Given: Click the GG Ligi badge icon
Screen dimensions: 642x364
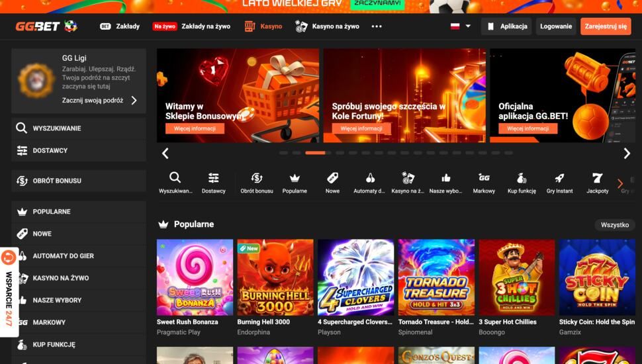Looking at the screenshot, I should click(36, 79).
